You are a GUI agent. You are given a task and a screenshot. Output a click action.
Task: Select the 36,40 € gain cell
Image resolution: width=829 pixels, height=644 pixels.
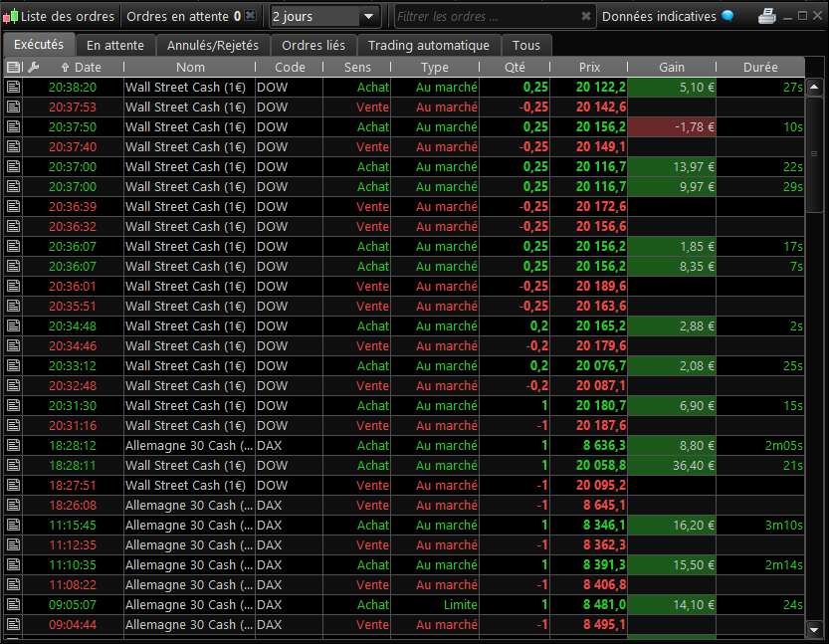tap(672, 465)
